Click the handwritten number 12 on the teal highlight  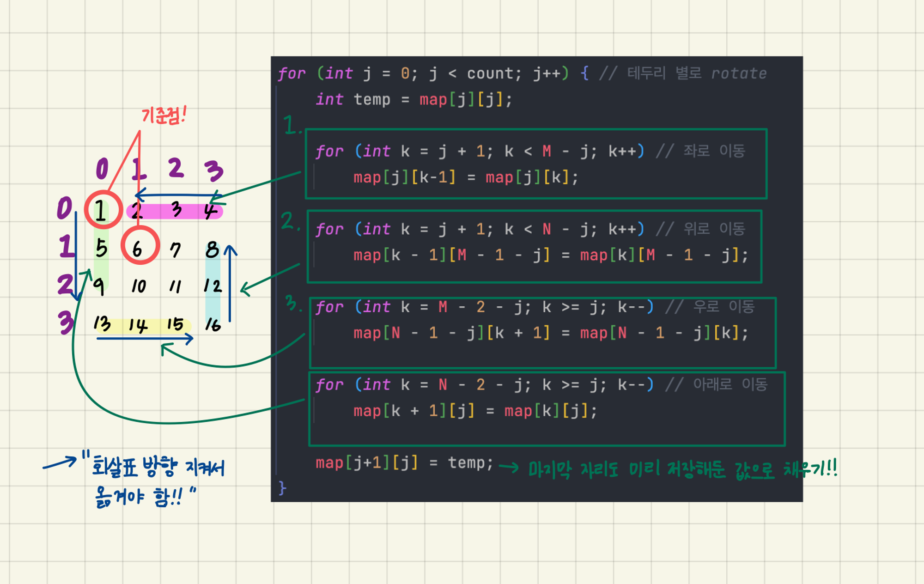pos(213,286)
